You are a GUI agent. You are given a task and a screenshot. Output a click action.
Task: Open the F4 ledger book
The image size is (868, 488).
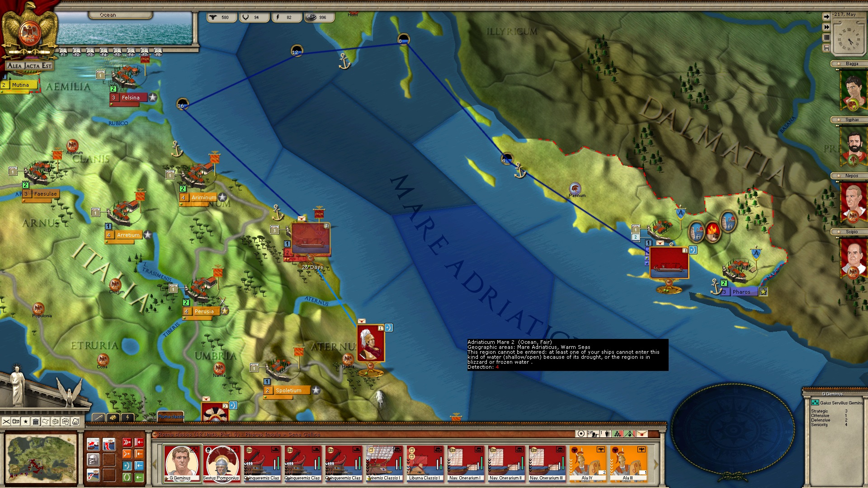tap(104, 52)
